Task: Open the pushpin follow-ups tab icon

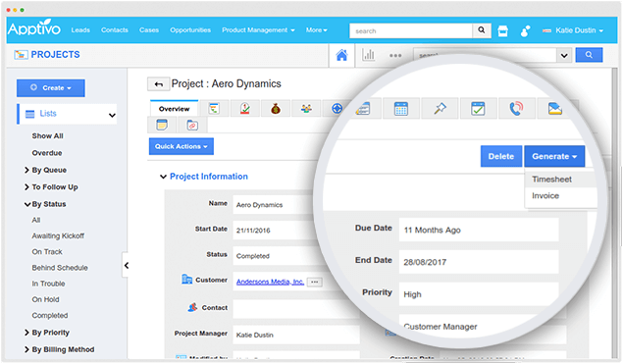Action: pos(440,108)
